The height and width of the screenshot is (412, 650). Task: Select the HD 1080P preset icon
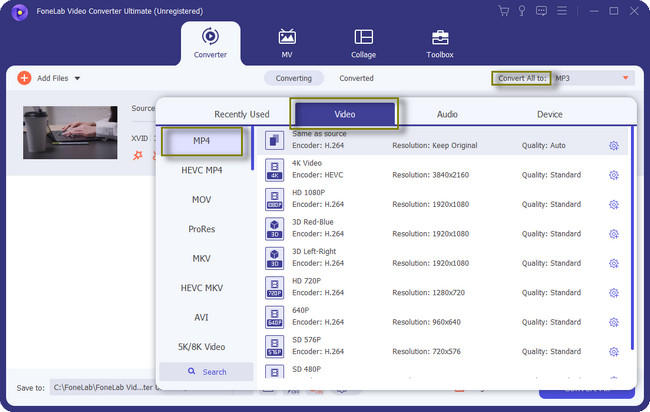[274, 199]
